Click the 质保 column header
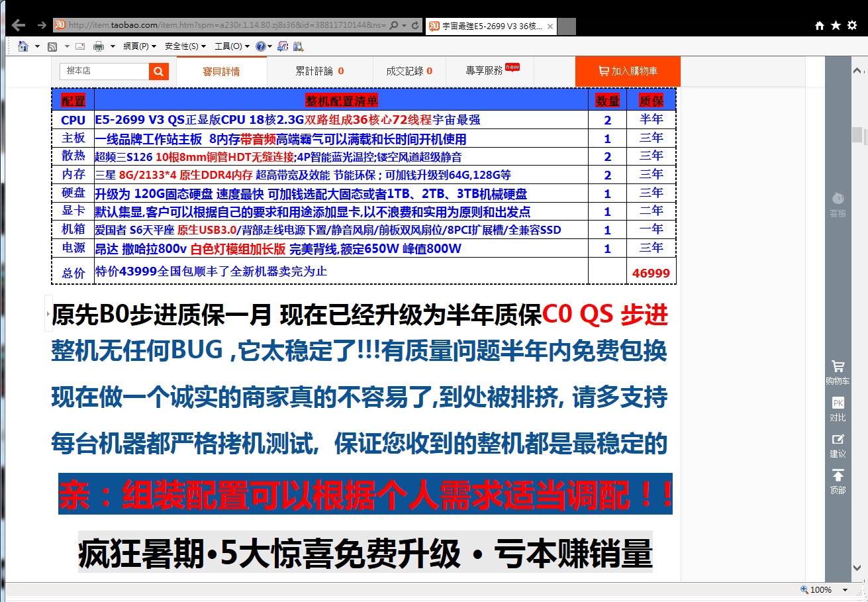 tap(651, 101)
